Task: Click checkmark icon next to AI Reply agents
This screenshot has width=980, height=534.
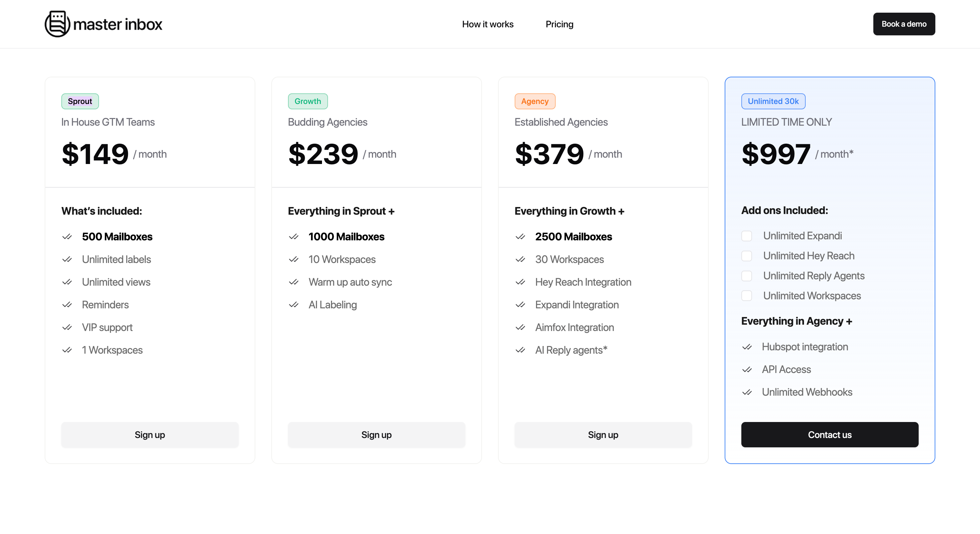Action: tap(520, 350)
